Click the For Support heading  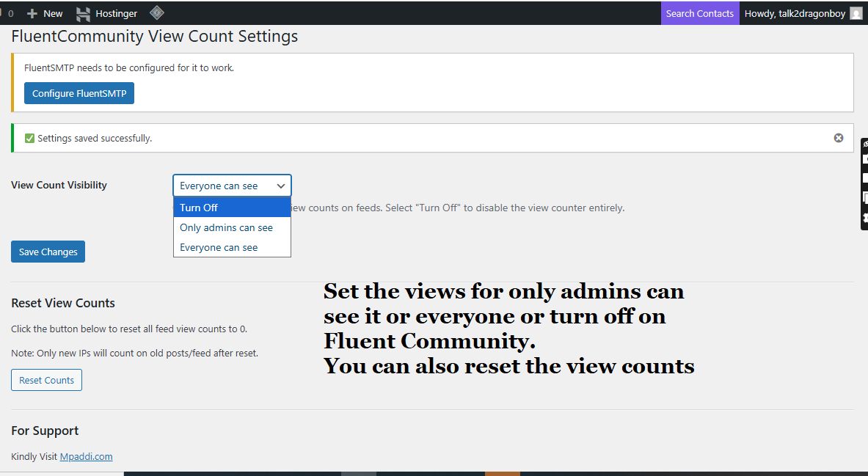pos(45,431)
